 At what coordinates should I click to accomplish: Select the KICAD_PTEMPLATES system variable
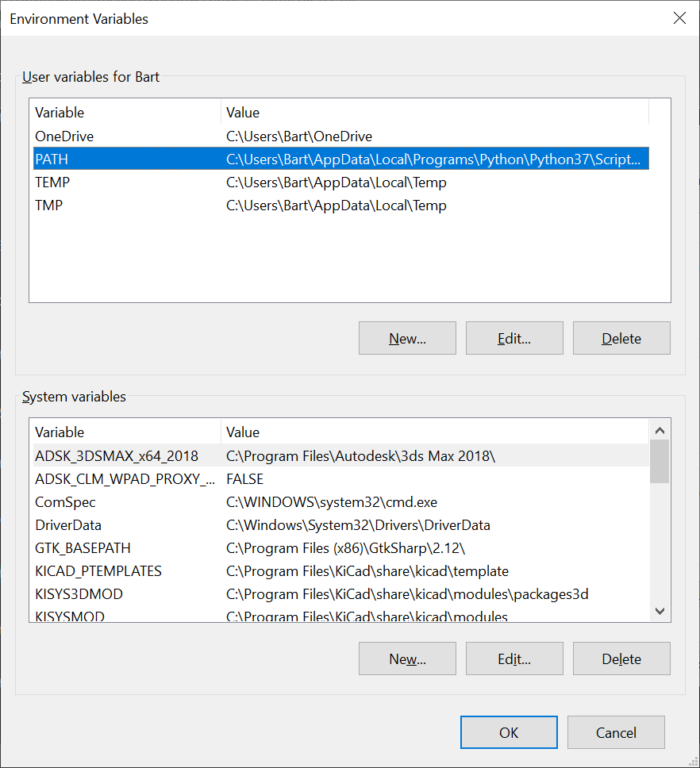click(x=341, y=571)
